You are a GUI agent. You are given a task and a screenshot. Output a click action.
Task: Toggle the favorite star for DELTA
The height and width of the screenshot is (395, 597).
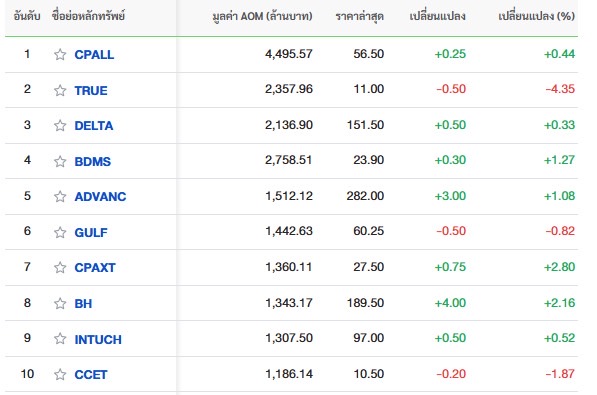[60, 125]
